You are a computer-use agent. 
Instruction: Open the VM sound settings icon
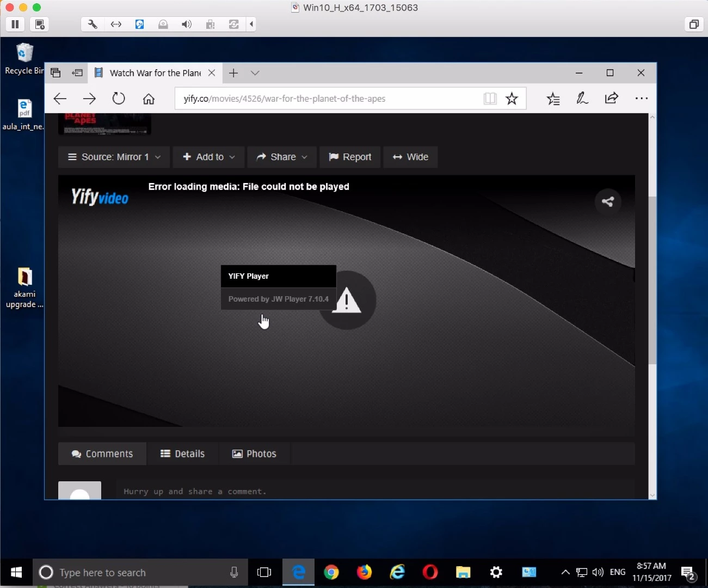187,24
